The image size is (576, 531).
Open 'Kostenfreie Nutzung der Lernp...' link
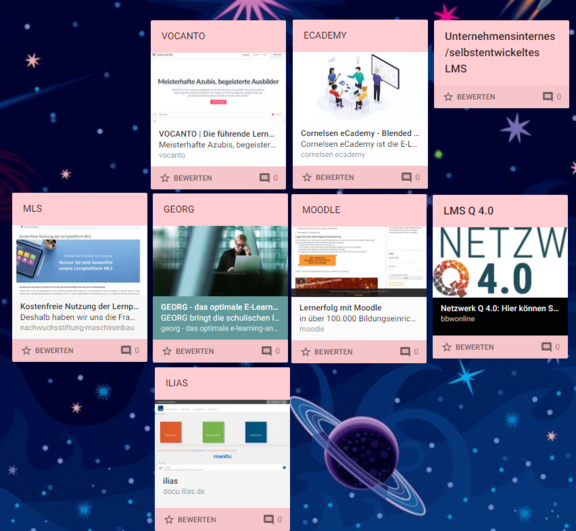[x=79, y=306]
